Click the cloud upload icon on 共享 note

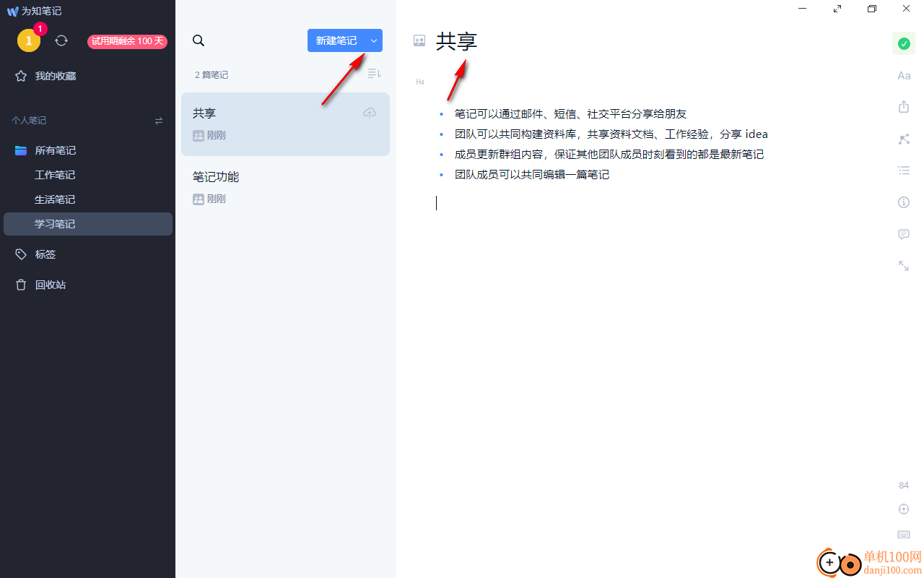[370, 113]
